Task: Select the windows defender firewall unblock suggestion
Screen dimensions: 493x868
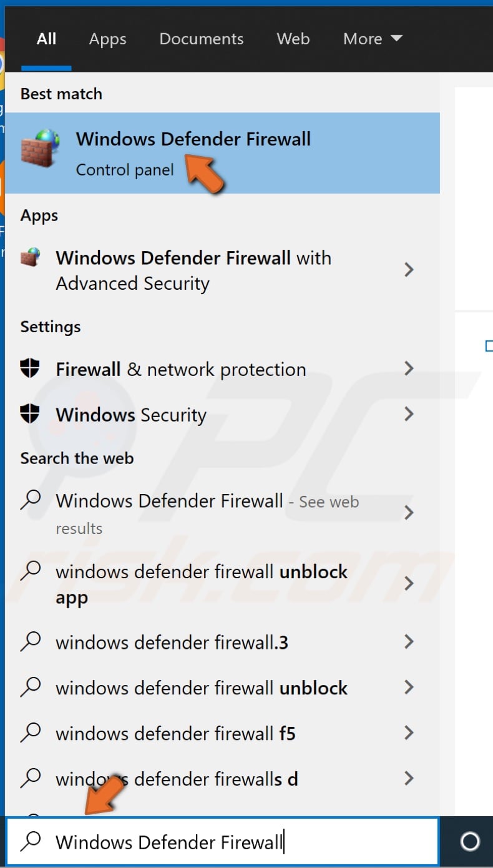Action: [201, 688]
